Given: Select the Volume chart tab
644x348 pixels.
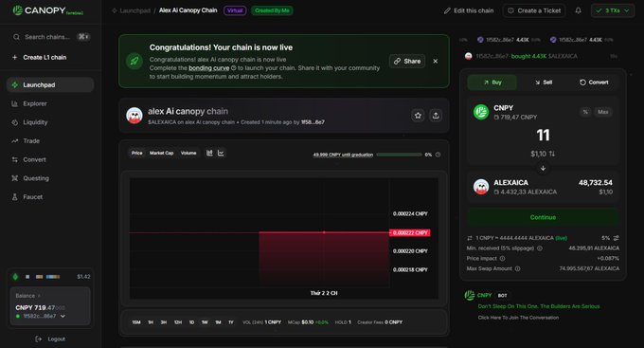Looking at the screenshot, I should 188,153.
